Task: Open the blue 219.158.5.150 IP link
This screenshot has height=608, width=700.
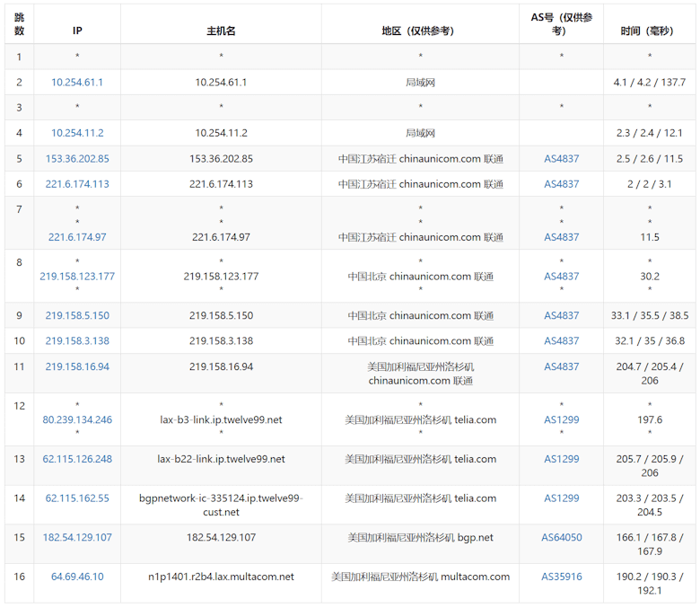Action: 77,316
